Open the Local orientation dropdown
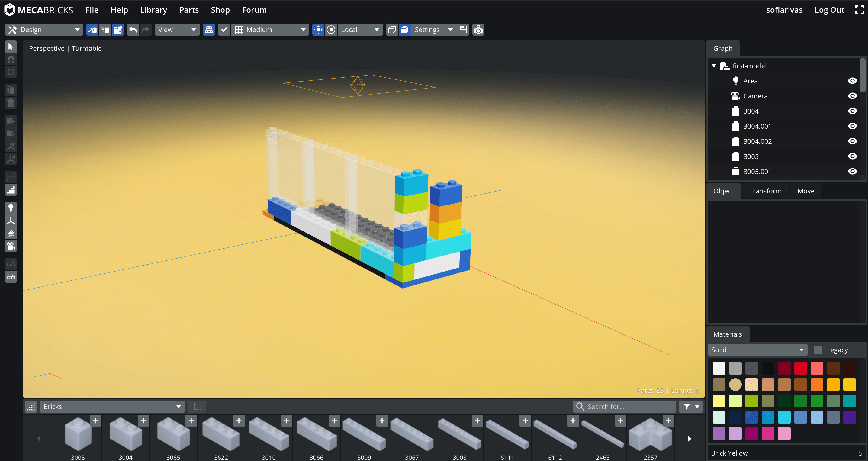Viewport: 868px width, 461px height. pos(360,30)
